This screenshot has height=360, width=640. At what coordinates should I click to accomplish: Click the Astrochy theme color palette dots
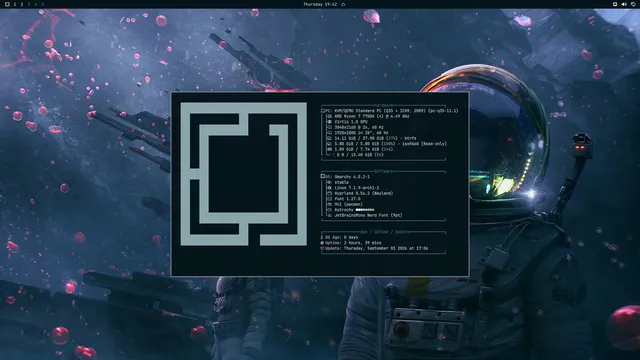click(365, 210)
